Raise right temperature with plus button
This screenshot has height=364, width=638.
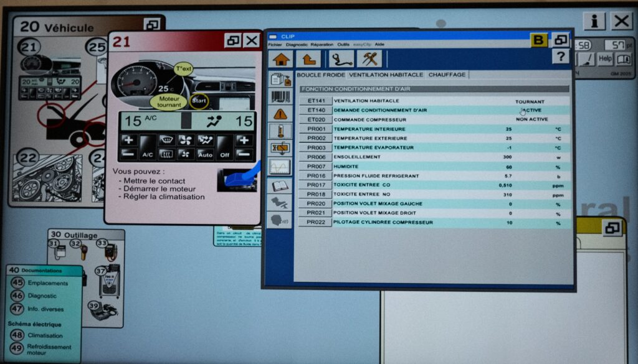tap(244, 140)
